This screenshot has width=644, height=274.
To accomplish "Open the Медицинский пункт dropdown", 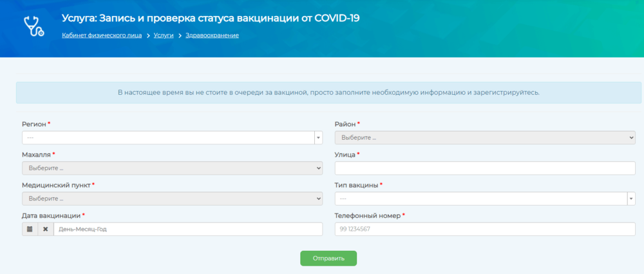I will [172, 199].
